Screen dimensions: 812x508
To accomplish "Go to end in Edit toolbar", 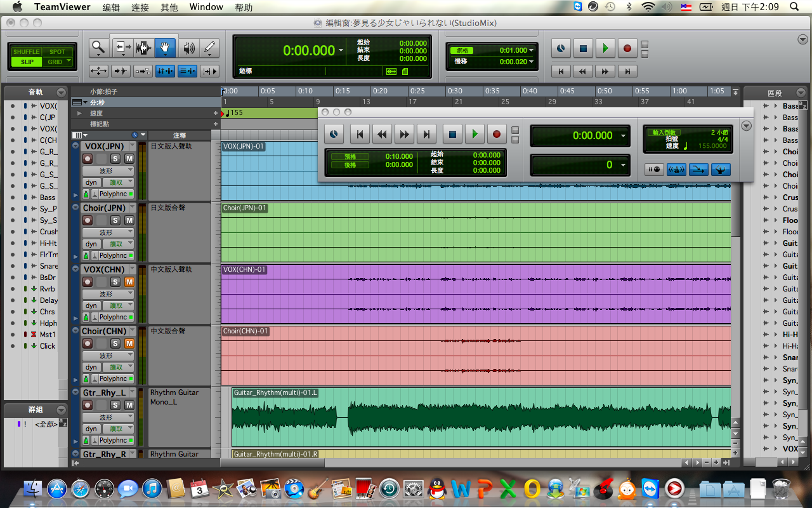I will click(627, 71).
